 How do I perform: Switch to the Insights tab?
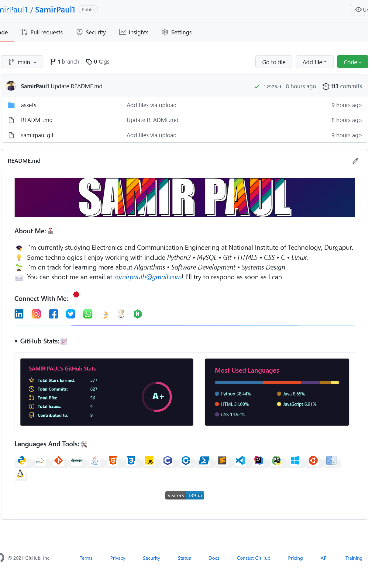134,32
